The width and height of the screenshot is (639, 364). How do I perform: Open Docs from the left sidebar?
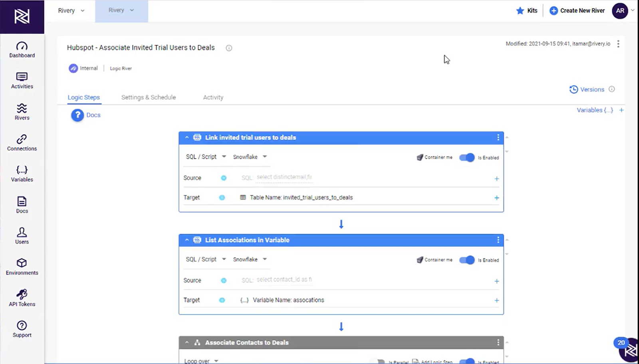pyautogui.click(x=22, y=205)
